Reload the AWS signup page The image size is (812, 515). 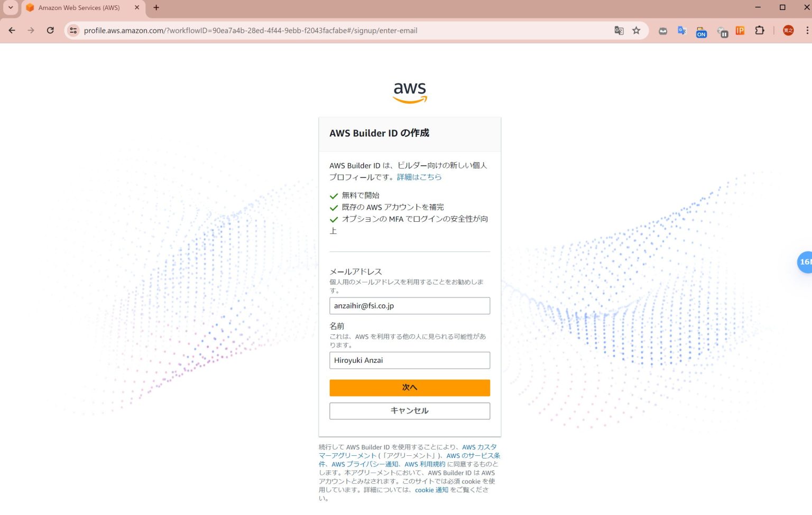click(x=50, y=30)
